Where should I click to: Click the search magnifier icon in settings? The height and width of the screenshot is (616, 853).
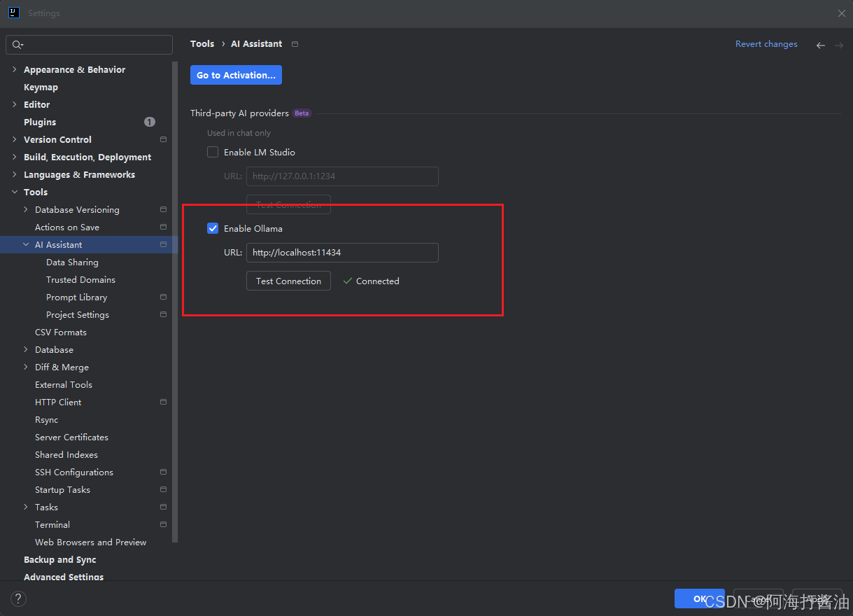[x=17, y=45]
